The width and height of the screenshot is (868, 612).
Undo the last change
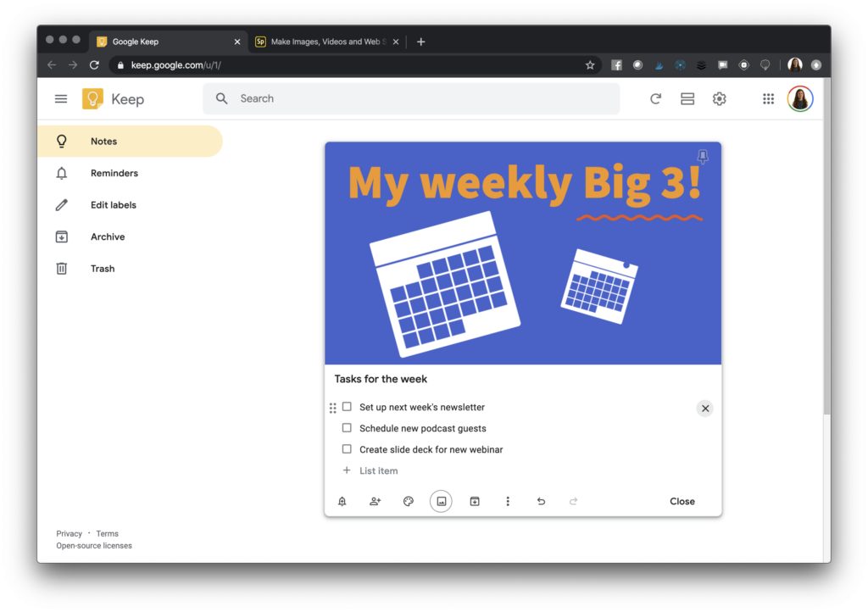541,501
